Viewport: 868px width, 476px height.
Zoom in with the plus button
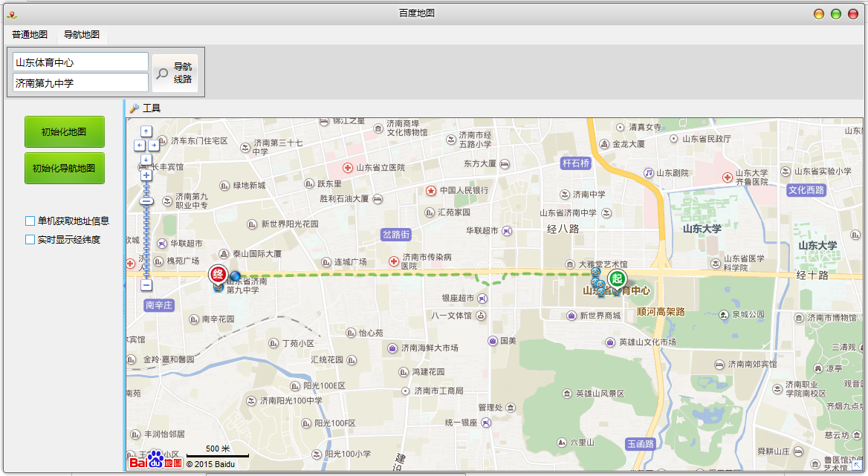146,175
